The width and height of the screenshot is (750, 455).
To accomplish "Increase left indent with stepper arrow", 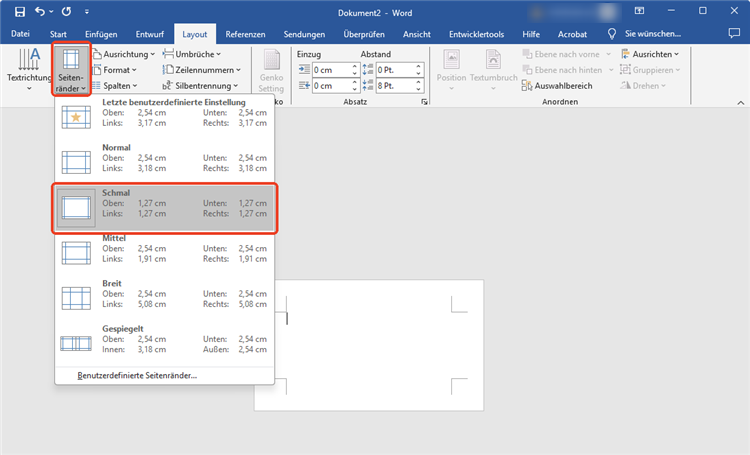I will (354, 67).
